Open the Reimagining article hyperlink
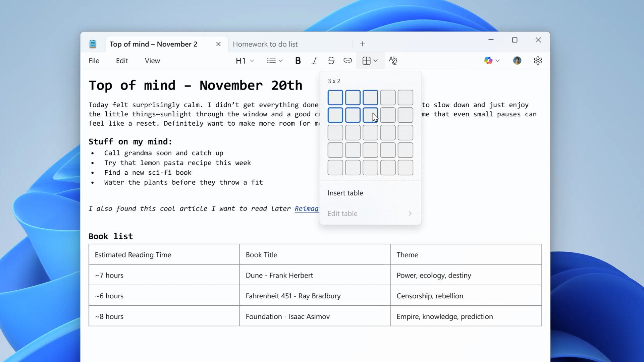This screenshot has height=362, width=644. [x=307, y=208]
